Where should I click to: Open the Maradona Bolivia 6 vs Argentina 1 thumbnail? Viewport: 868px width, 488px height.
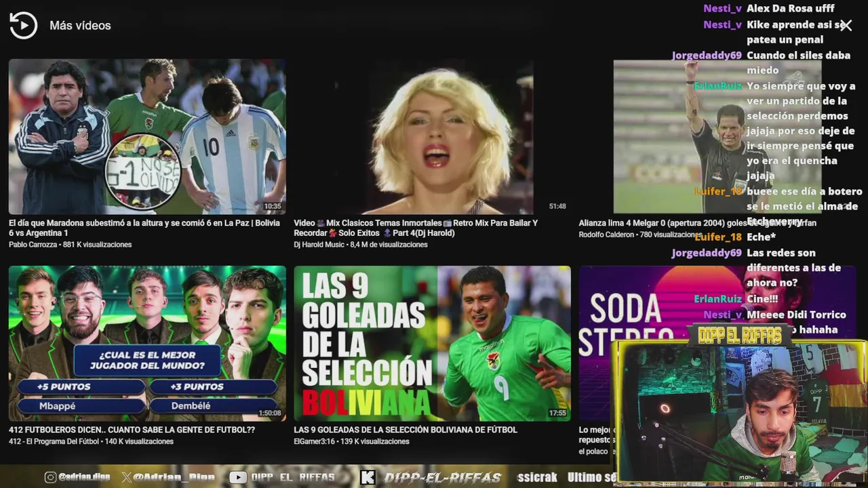(147, 136)
